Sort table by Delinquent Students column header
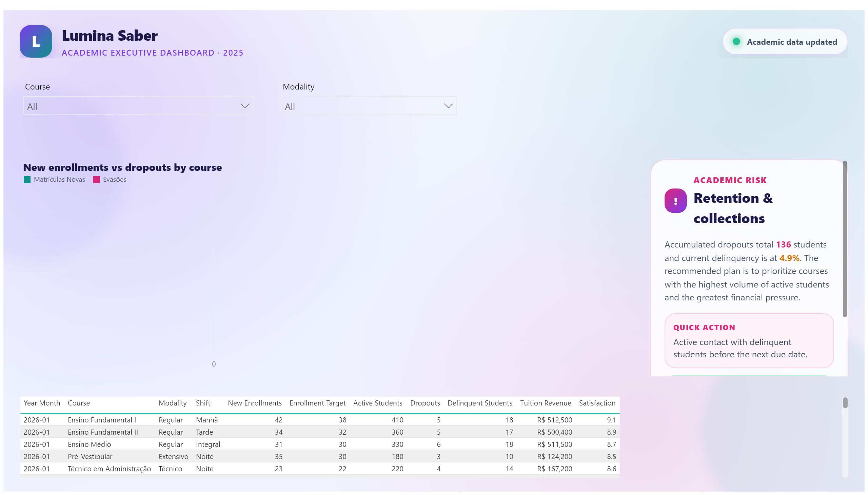868x495 pixels. click(x=480, y=403)
